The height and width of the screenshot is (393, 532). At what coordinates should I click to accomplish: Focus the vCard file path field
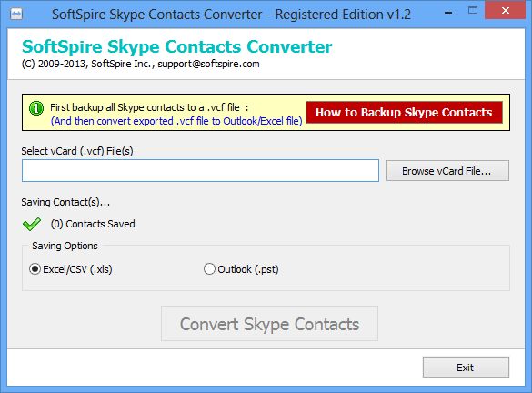pyautogui.click(x=200, y=171)
